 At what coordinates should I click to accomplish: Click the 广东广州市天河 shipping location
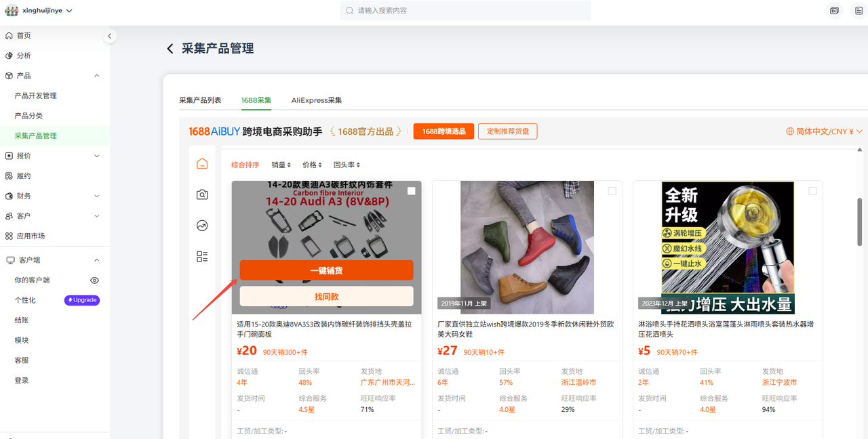pyautogui.click(x=387, y=382)
